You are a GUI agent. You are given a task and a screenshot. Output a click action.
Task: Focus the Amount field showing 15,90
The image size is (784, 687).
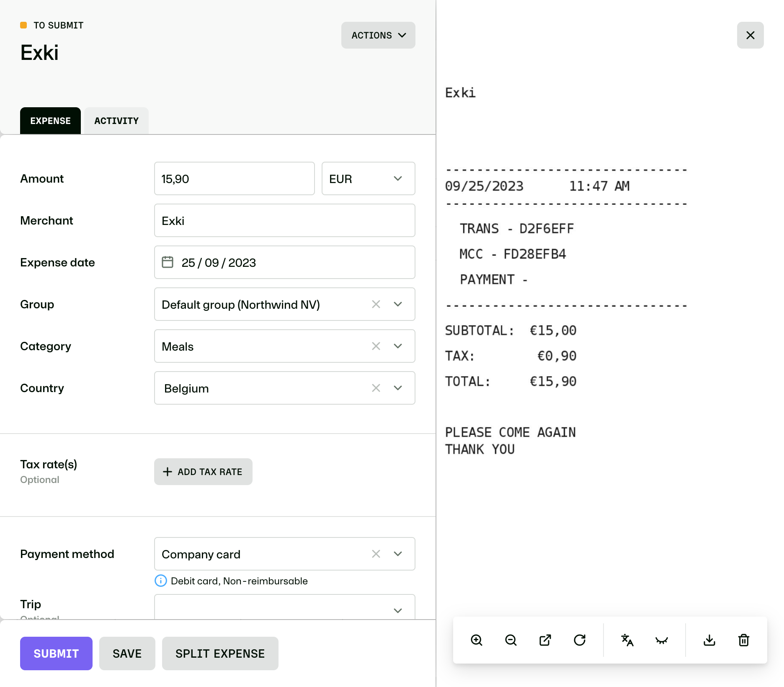click(235, 178)
